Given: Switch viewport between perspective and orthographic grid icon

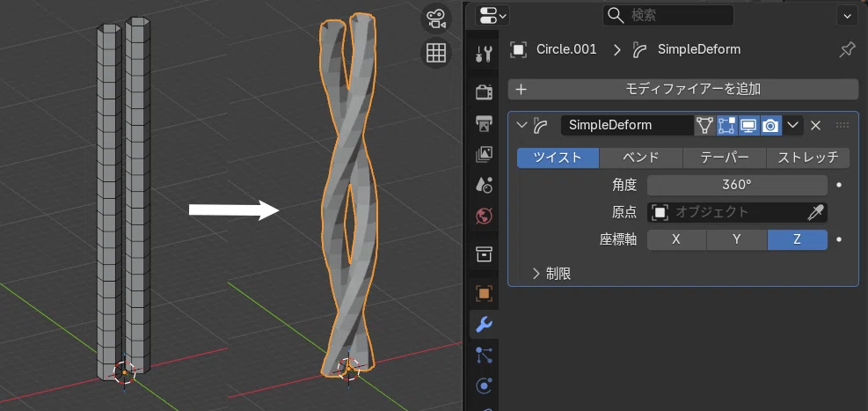Looking at the screenshot, I should (x=436, y=53).
